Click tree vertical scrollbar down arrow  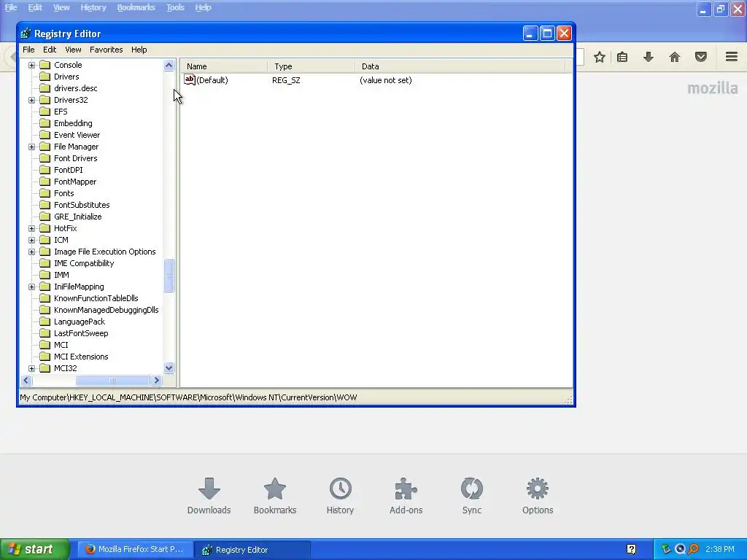[169, 367]
